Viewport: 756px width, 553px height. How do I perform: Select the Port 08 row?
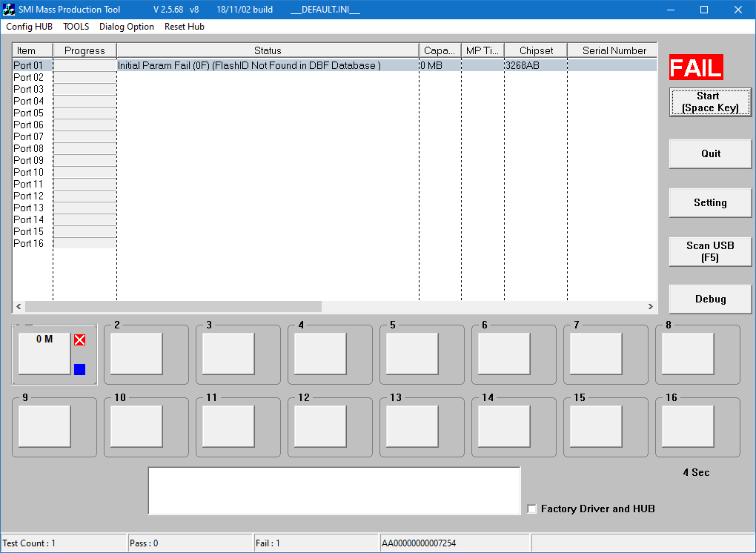point(334,148)
